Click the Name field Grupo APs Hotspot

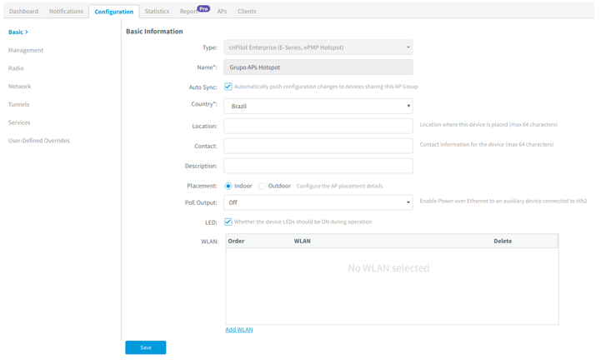point(318,67)
